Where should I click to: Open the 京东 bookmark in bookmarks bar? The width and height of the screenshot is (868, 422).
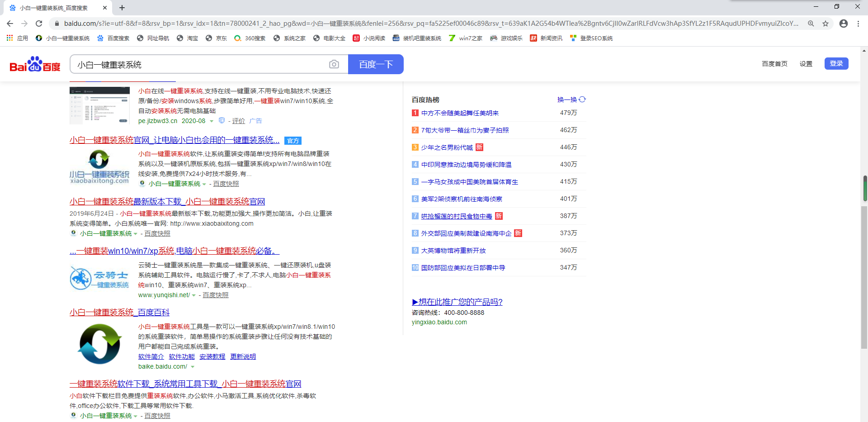(216, 38)
